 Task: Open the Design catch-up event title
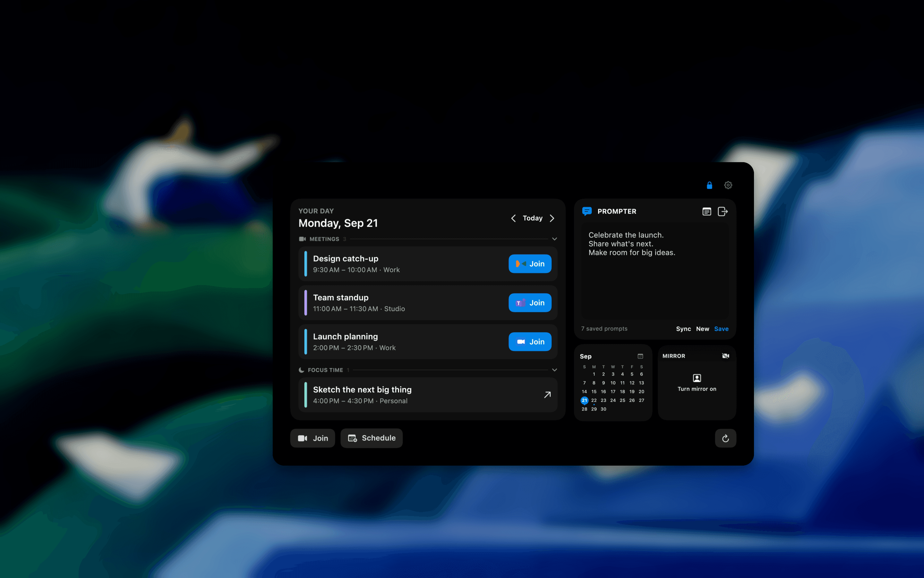pyautogui.click(x=346, y=259)
